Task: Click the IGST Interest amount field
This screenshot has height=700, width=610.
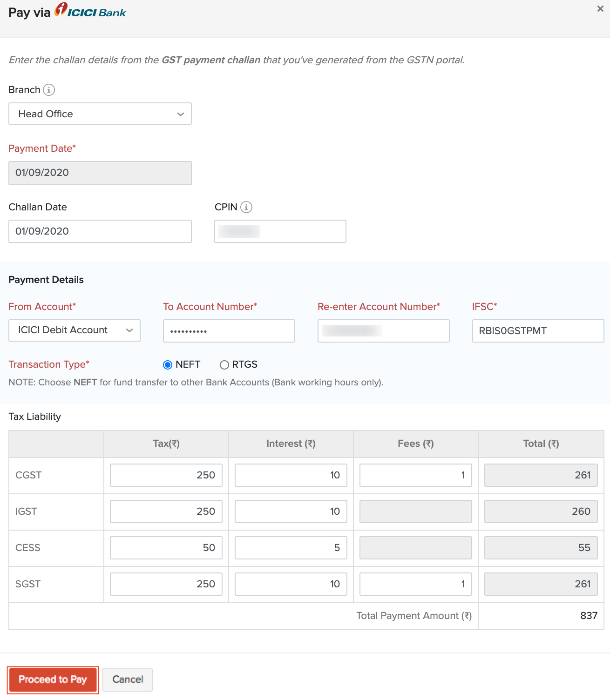Action: click(291, 512)
